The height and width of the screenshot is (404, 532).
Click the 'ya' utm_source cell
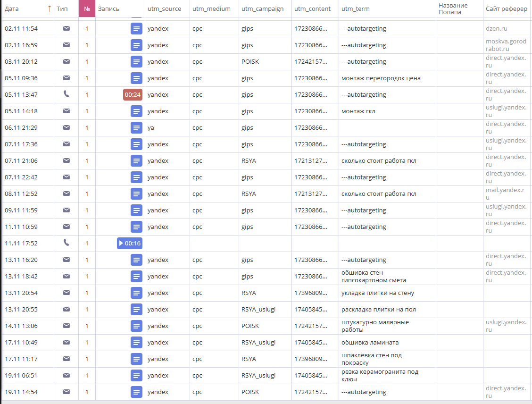167,128
